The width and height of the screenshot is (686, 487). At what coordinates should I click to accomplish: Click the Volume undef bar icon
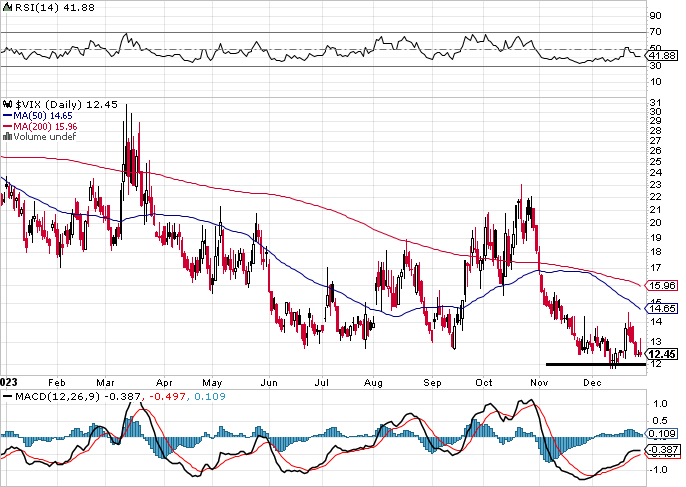point(7,137)
